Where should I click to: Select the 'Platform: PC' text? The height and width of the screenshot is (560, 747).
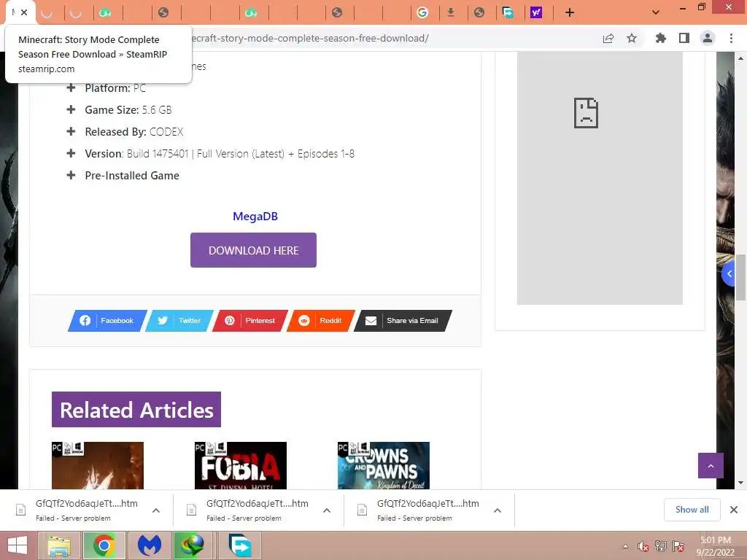click(115, 88)
